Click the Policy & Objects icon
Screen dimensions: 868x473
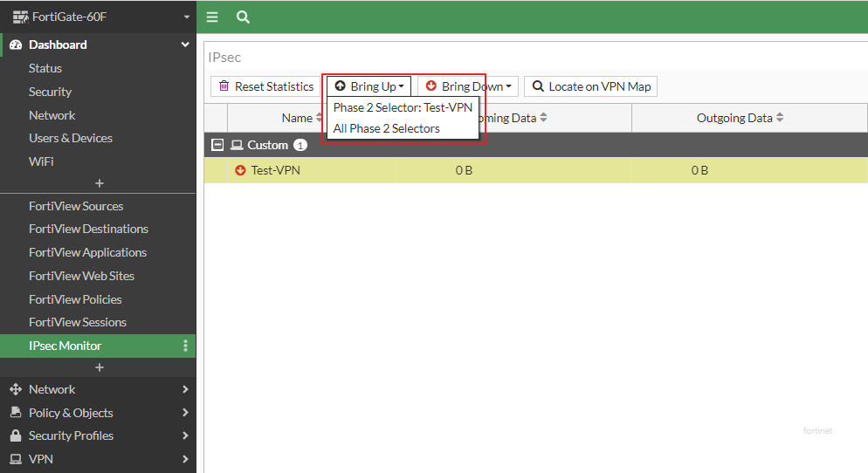(16, 413)
